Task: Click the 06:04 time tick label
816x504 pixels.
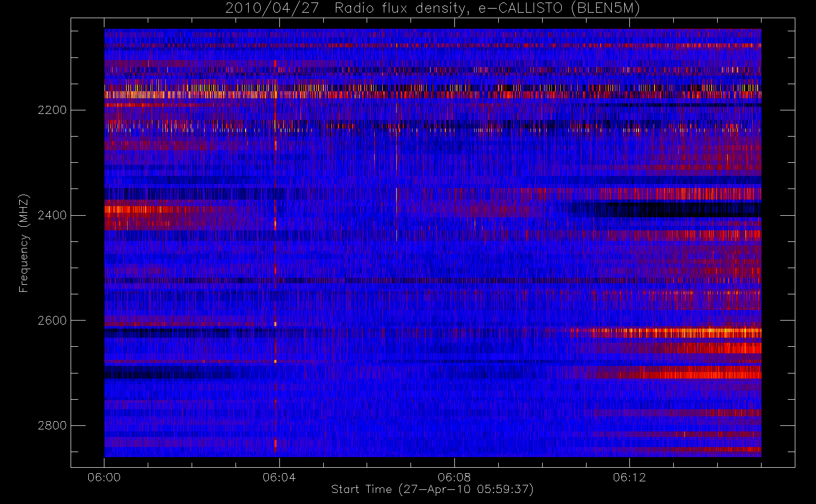Action: (x=279, y=477)
